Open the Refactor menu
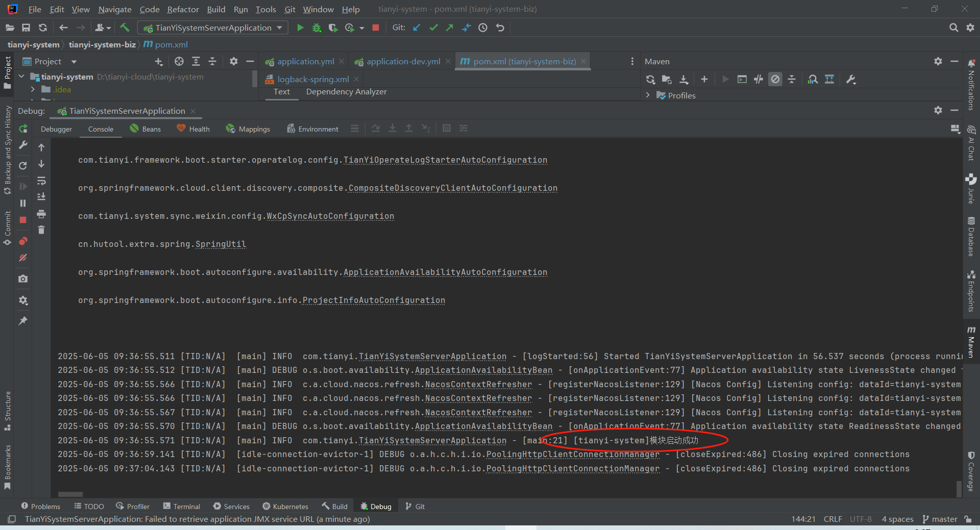Viewport: 980px width, 530px height. tap(183, 9)
